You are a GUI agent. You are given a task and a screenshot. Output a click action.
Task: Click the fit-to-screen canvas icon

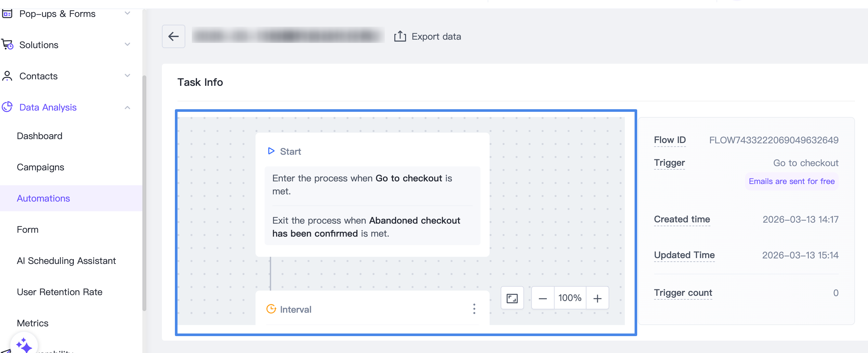(512, 298)
